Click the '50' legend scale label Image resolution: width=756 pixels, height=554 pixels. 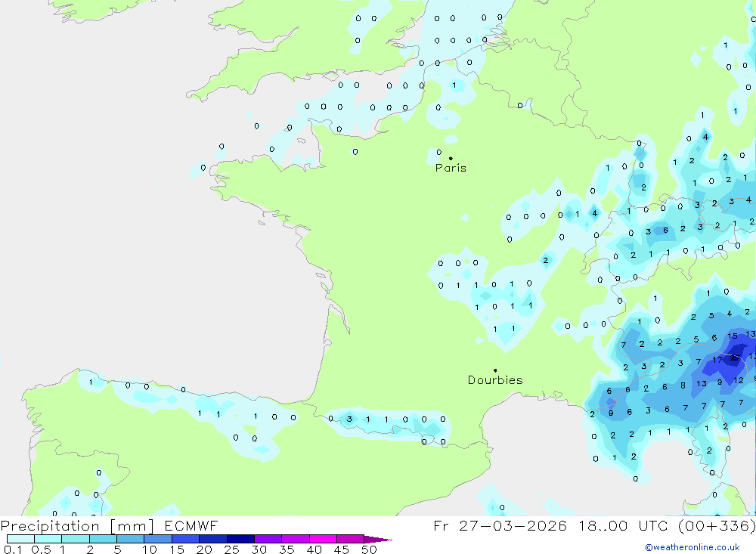370,549
